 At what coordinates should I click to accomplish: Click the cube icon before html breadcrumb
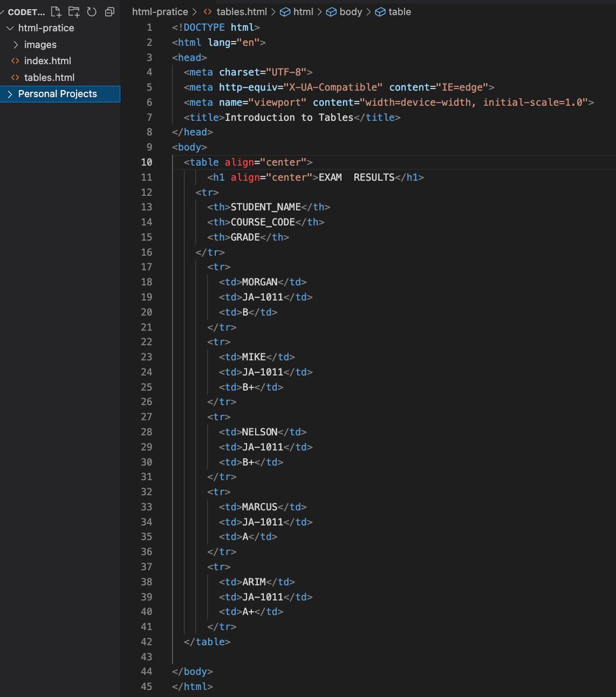coord(285,12)
